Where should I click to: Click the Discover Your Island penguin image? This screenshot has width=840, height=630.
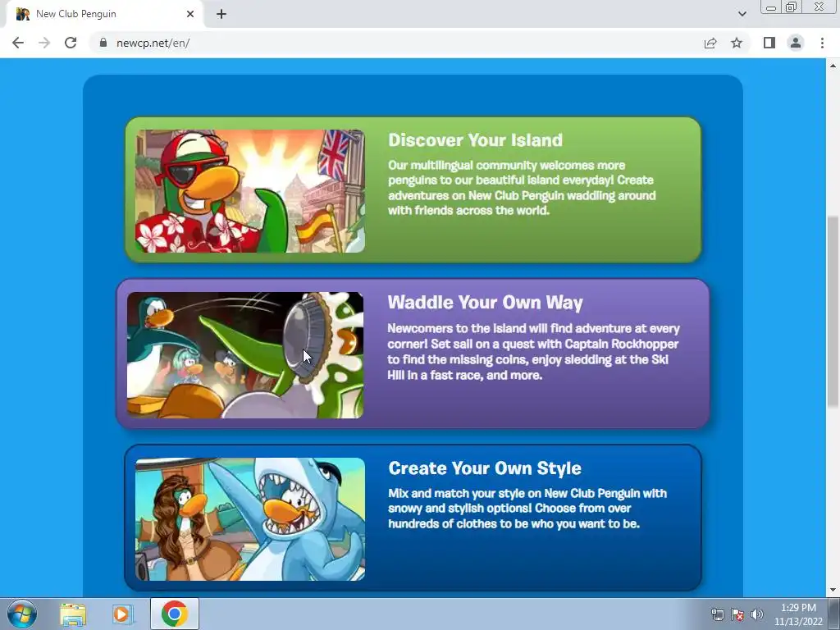point(249,190)
